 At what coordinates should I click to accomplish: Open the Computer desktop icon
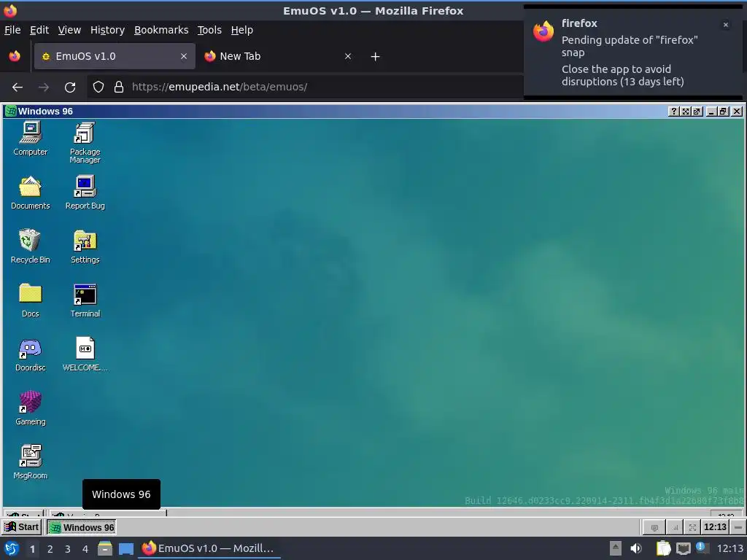30,138
